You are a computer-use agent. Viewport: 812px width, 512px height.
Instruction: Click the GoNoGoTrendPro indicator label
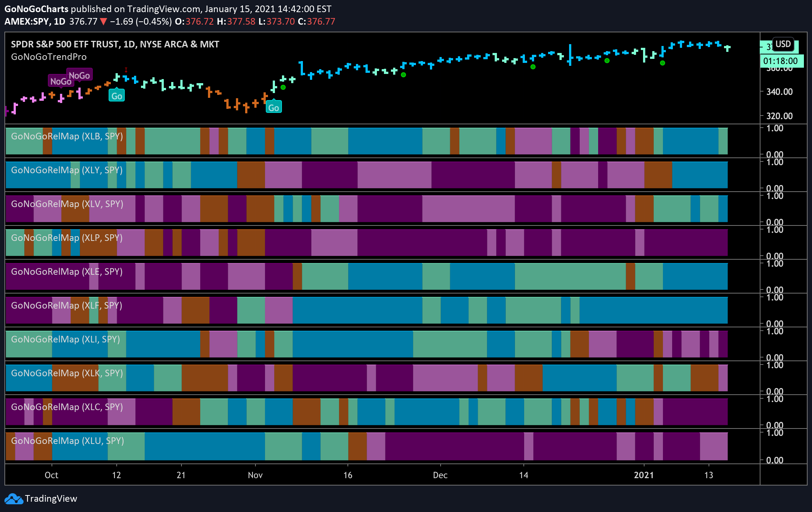[49, 57]
